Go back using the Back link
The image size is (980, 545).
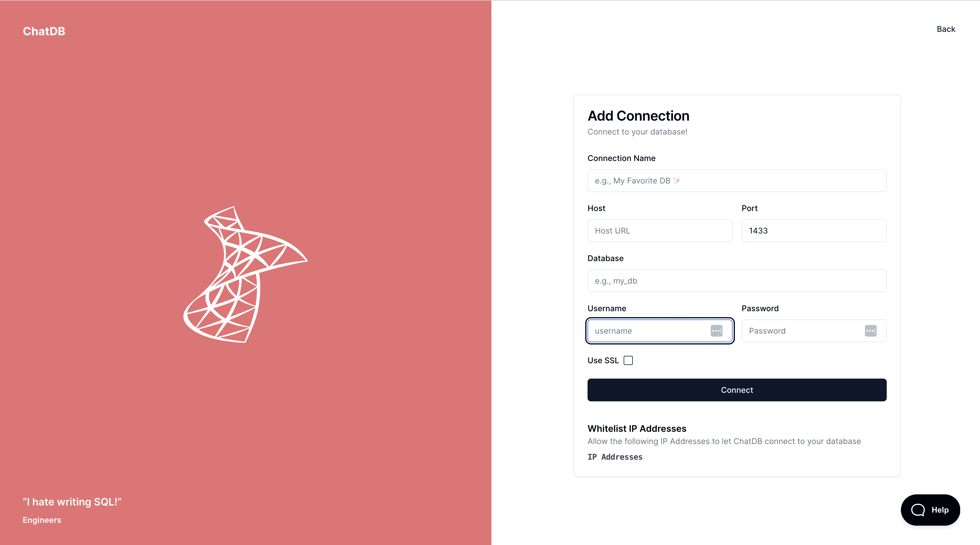(946, 29)
